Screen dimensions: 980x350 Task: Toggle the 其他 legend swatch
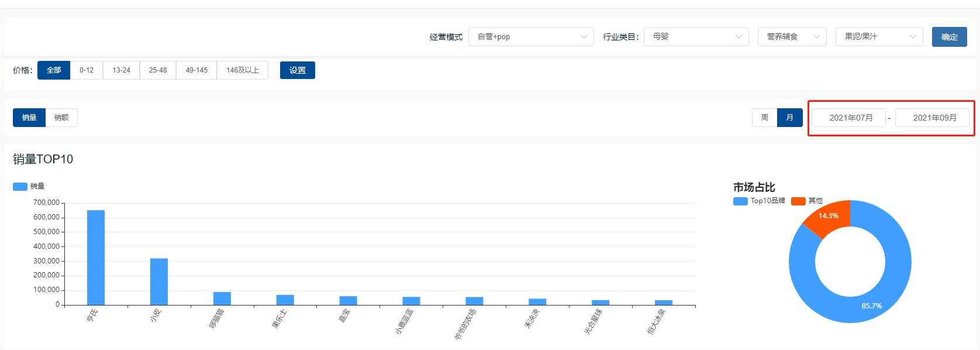point(798,201)
